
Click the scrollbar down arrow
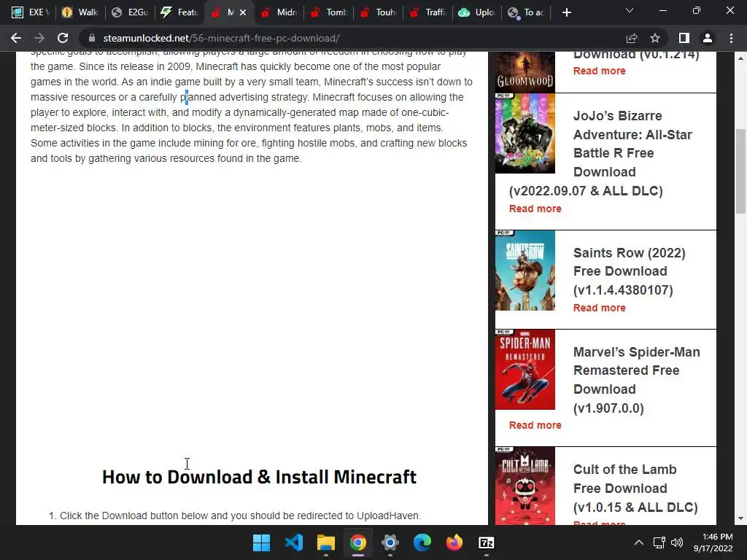(x=741, y=518)
